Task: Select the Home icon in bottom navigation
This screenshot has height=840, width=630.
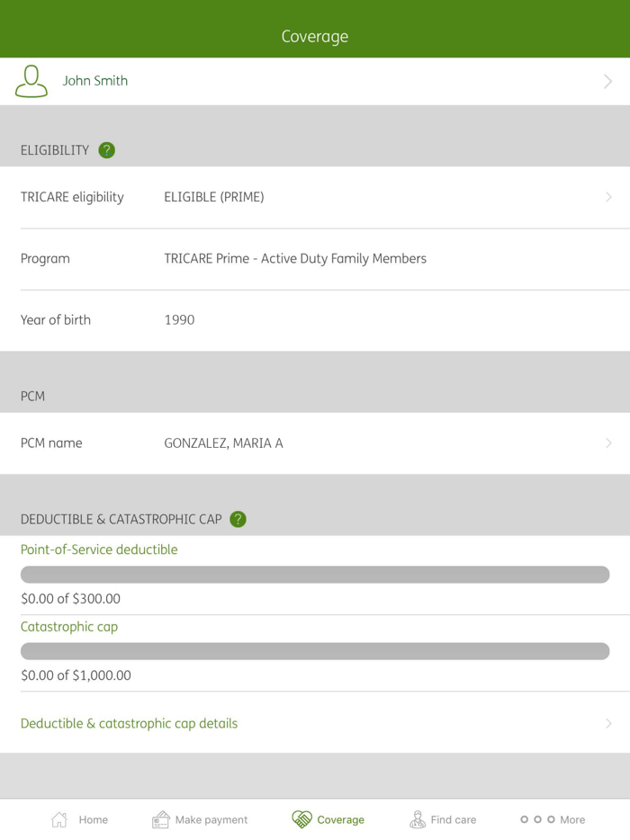Action: tap(59, 818)
